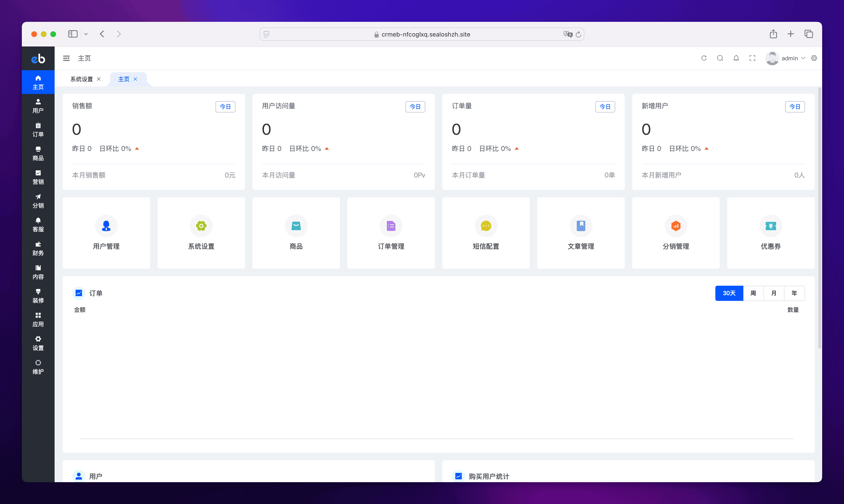Select the 主页 tab
This screenshot has height=504, width=844.
[124, 79]
